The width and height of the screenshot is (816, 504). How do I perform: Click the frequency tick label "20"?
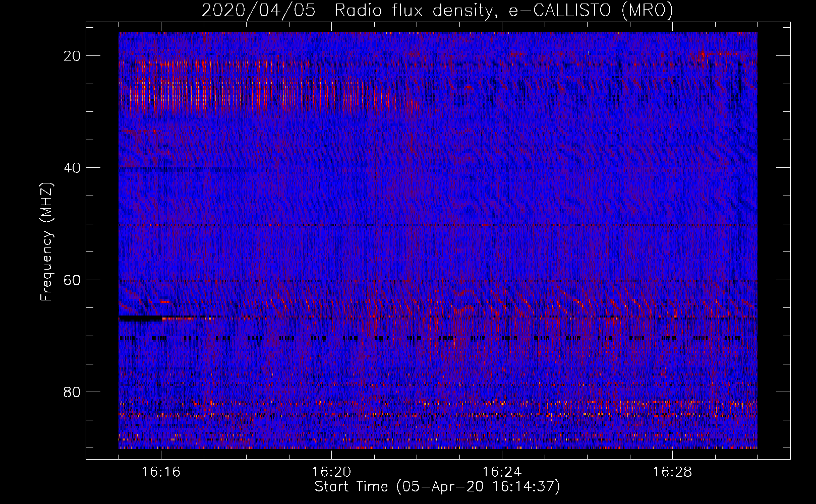tap(72, 56)
